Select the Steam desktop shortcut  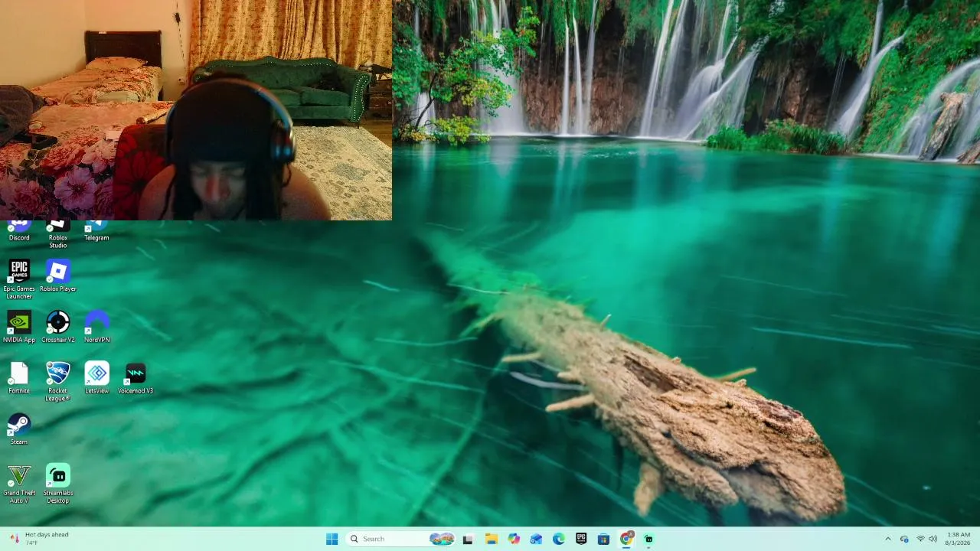pos(19,429)
